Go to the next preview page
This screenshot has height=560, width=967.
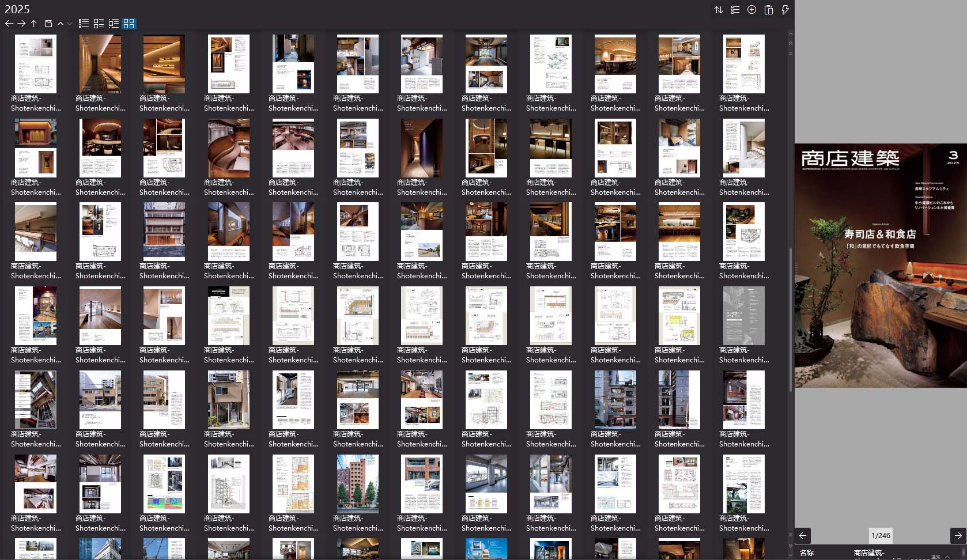tap(958, 535)
